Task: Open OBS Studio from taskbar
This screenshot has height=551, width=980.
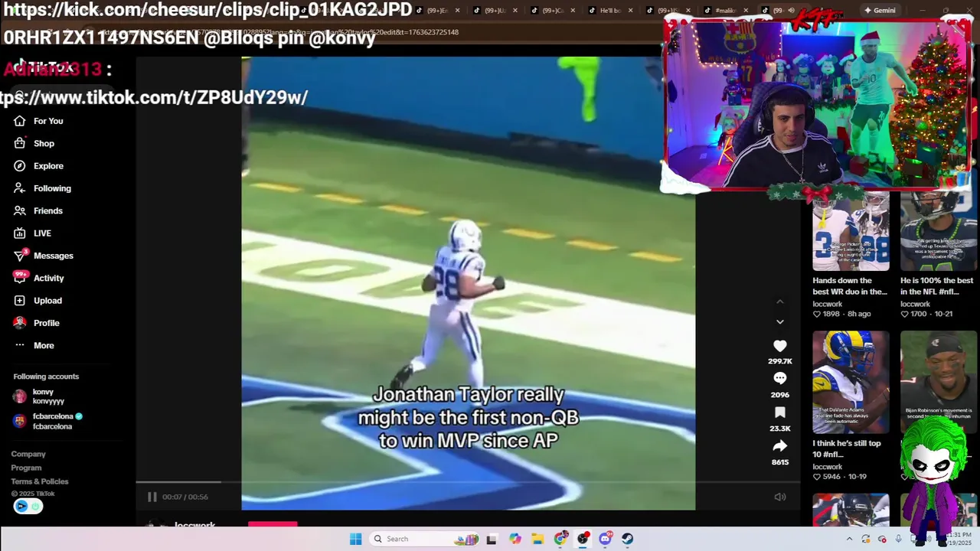Action: tap(583, 539)
